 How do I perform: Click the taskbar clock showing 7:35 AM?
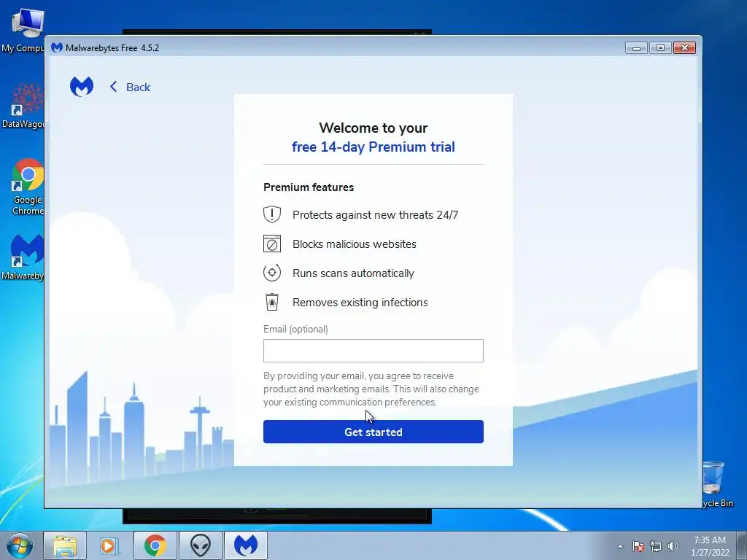710,546
